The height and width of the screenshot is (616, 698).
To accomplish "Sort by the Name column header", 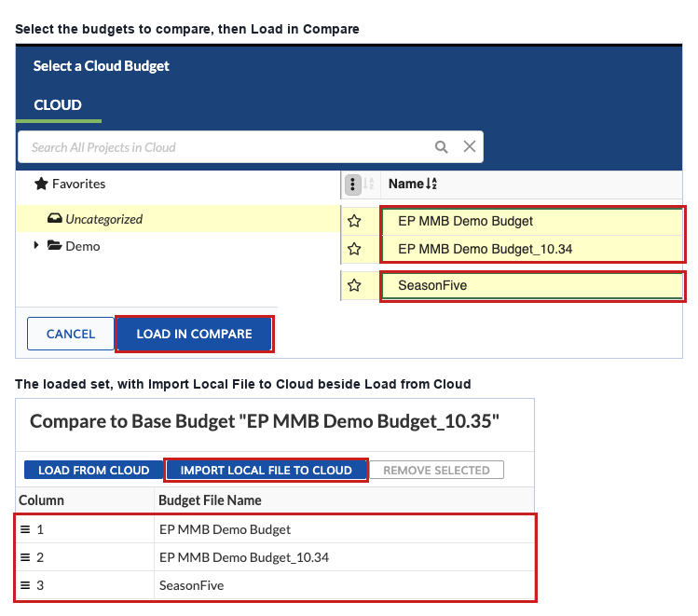I will 413,184.
